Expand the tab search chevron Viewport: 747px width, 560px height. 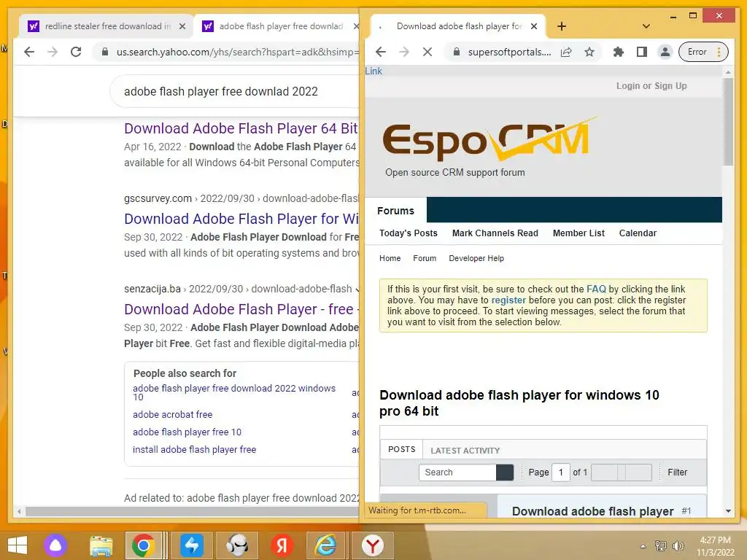646,26
